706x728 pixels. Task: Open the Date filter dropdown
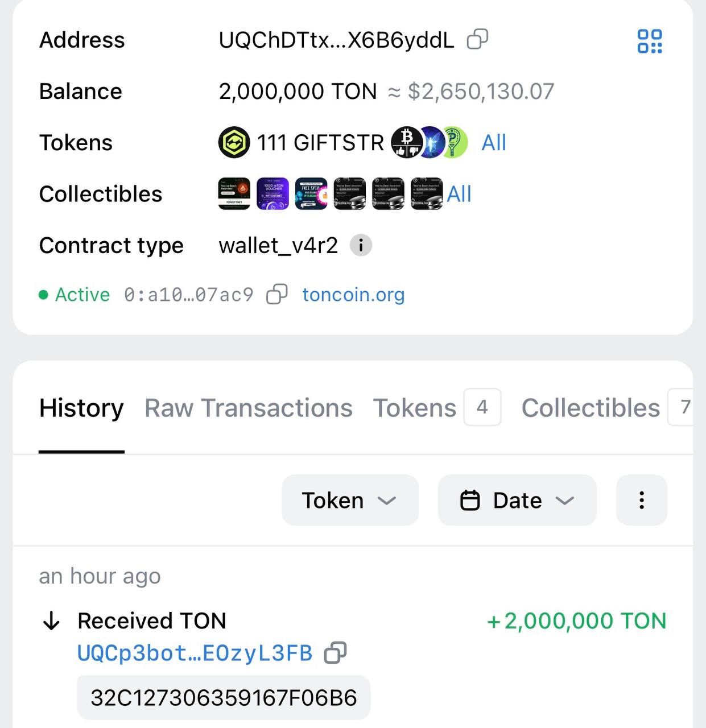coord(517,500)
